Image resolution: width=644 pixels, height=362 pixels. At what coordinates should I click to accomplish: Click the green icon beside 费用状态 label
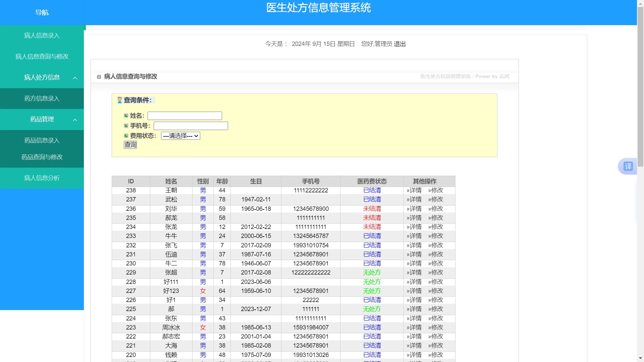[126, 136]
